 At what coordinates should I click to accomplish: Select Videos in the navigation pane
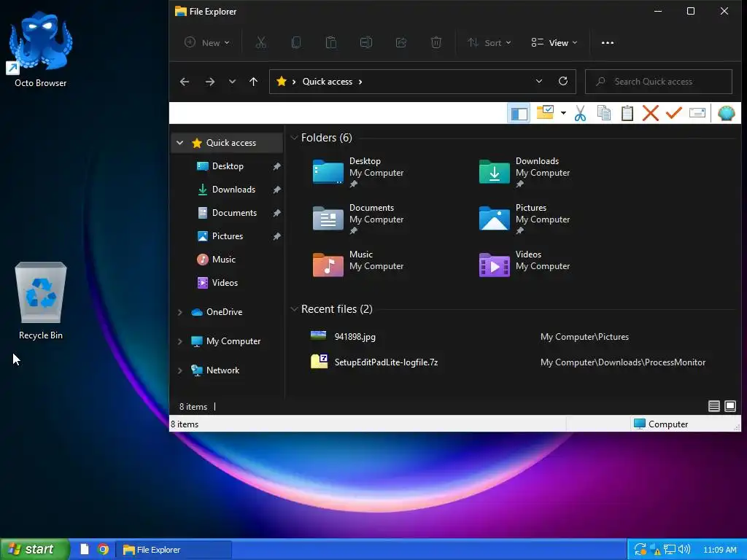[225, 283]
